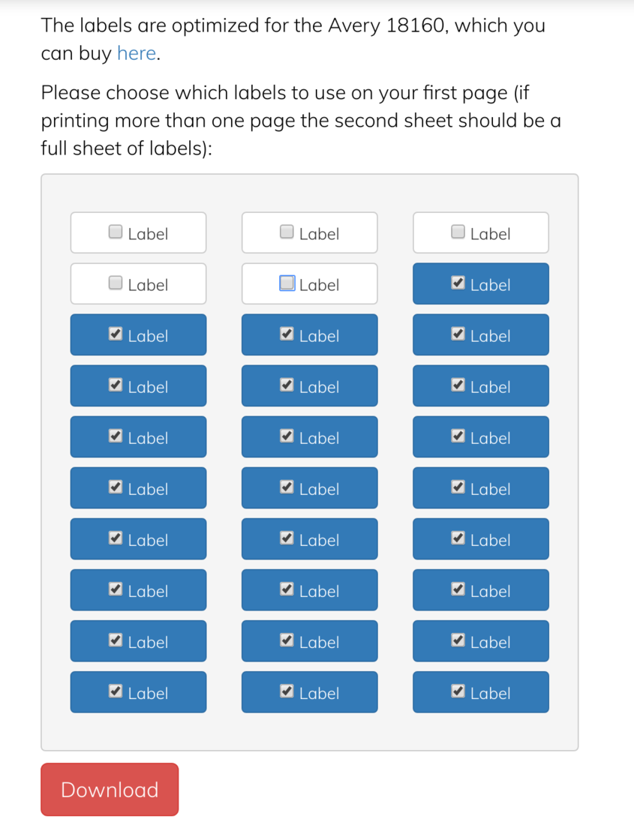Uncheck the second row, right column Label checkbox
This screenshot has width=634, height=840.
(458, 283)
